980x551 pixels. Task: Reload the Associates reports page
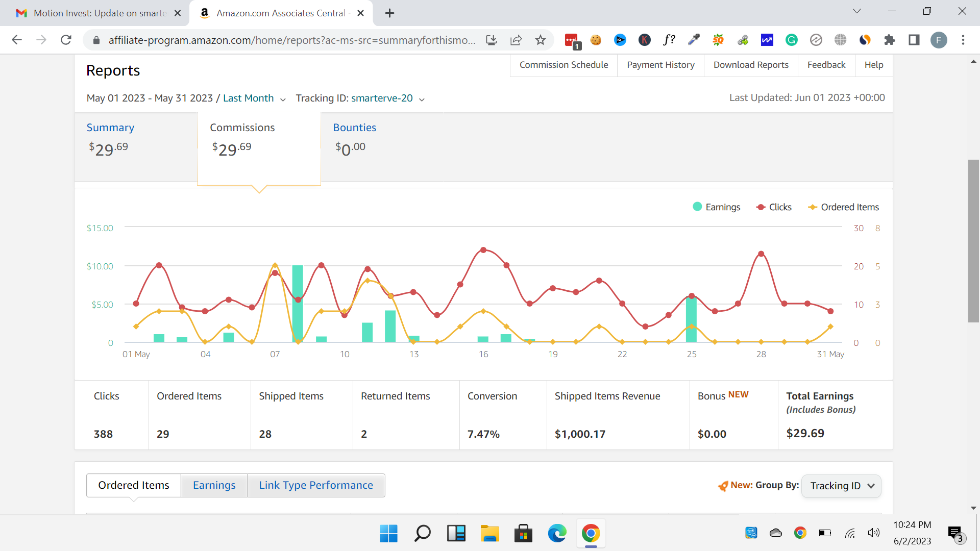click(66, 40)
